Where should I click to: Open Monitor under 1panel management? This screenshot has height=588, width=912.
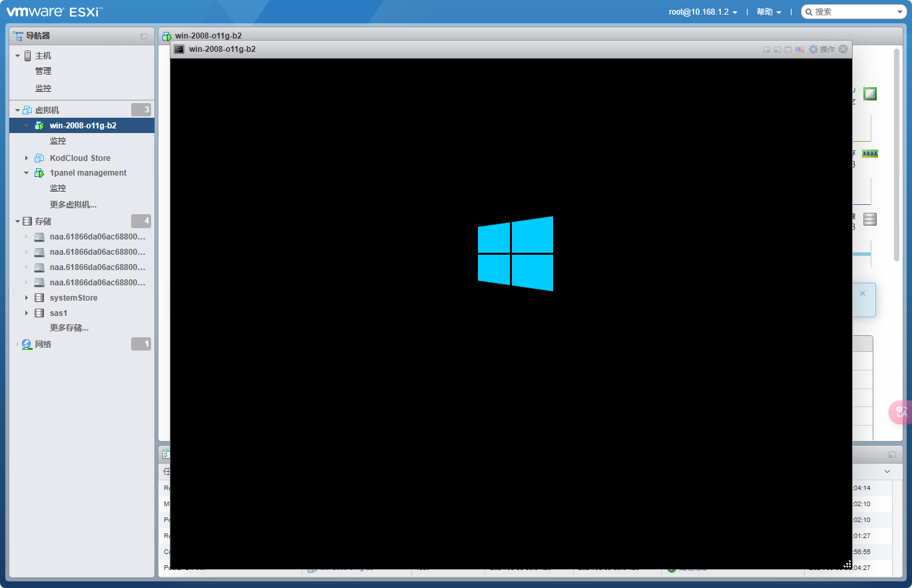[58, 188]
